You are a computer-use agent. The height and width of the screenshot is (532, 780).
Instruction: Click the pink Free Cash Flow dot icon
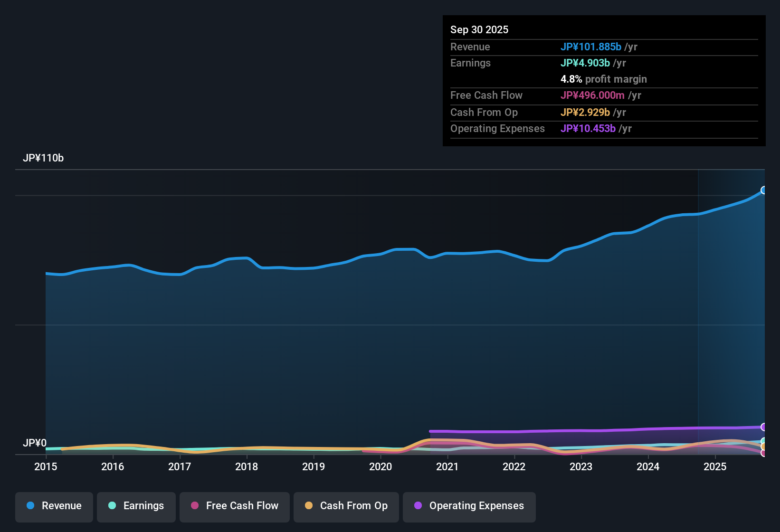pos(195,506)
